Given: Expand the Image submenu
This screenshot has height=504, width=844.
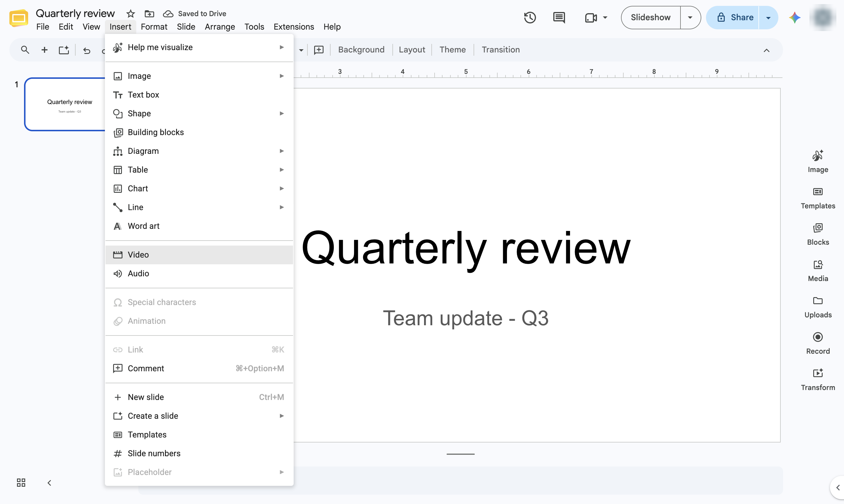Looking at the screenshot, I should [199, 76].
